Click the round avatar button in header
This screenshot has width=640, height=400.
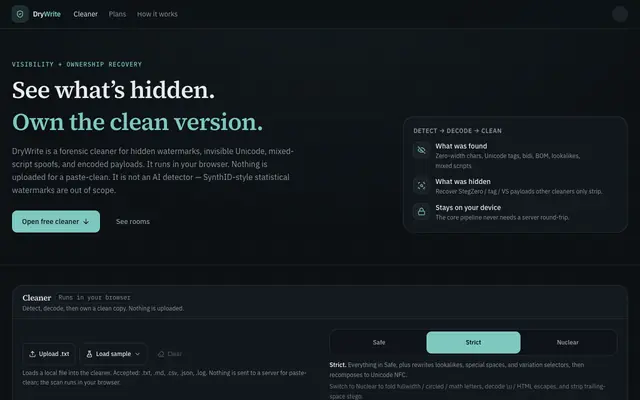pyautogui.click(x=620, y=14)
